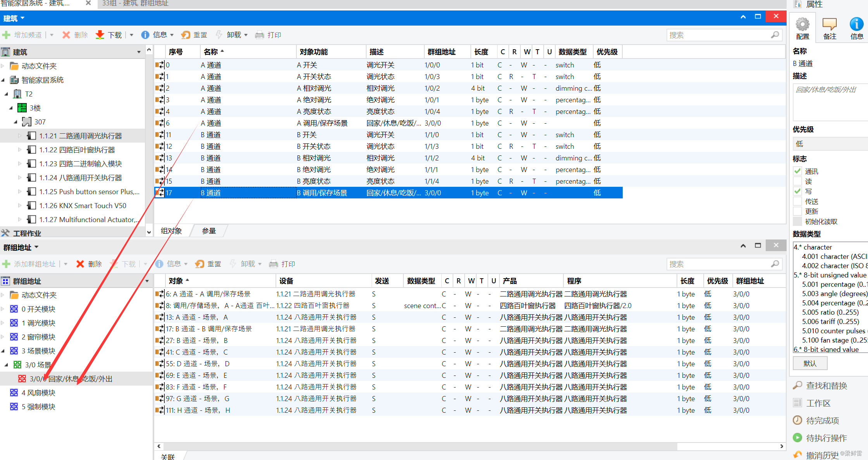Viewport: 868px width, 460px height.
Task: Click the bottom horizontal scrollbar
Action: 418,446
